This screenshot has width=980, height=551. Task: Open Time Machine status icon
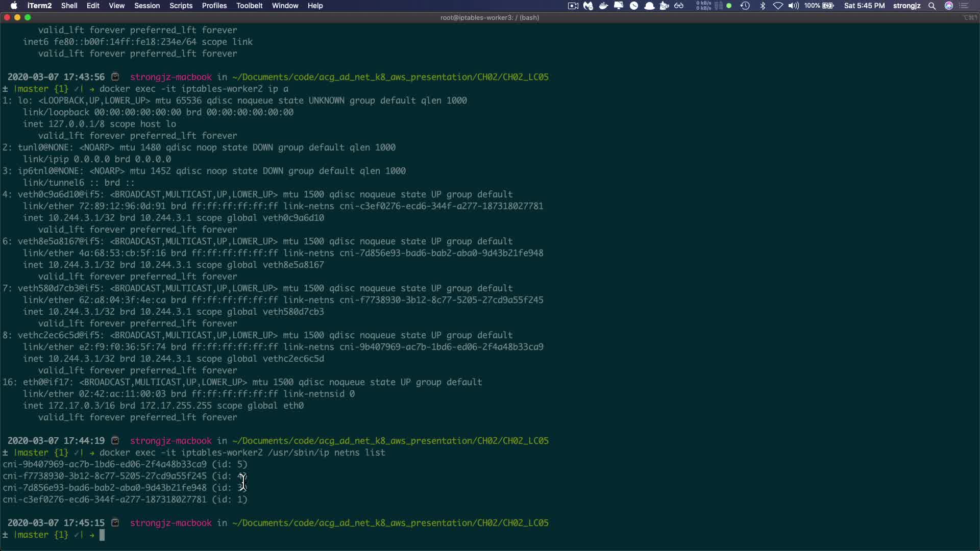[x=745, y=6]
